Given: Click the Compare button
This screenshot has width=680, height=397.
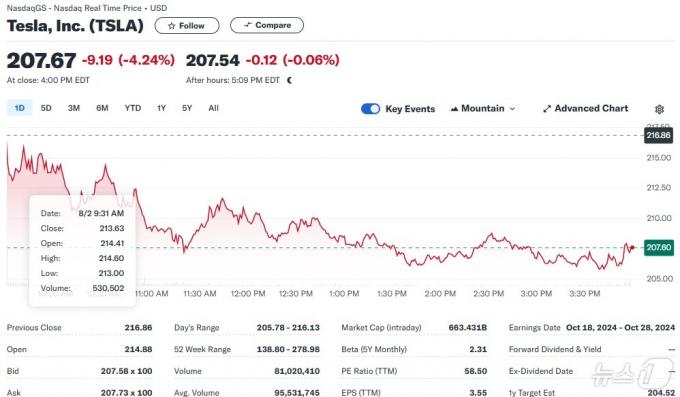Looking at the screenshot, I should point(267,25).
